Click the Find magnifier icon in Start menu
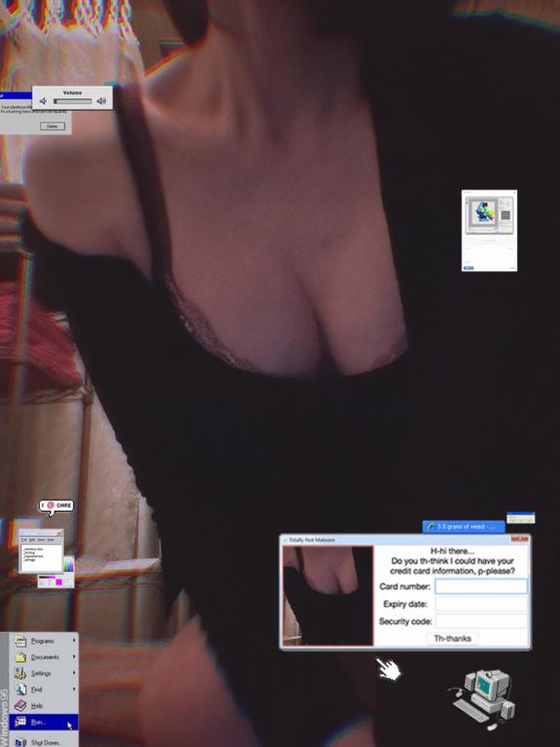Screen dimensions: 560x747 (20, 690)
